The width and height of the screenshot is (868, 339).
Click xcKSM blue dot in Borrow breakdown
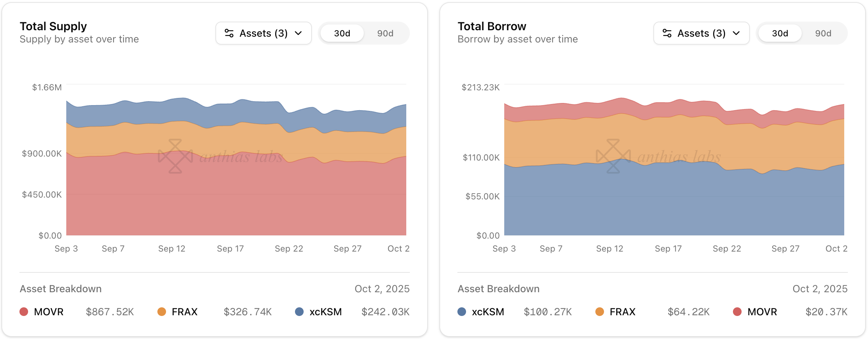[462, 312]
